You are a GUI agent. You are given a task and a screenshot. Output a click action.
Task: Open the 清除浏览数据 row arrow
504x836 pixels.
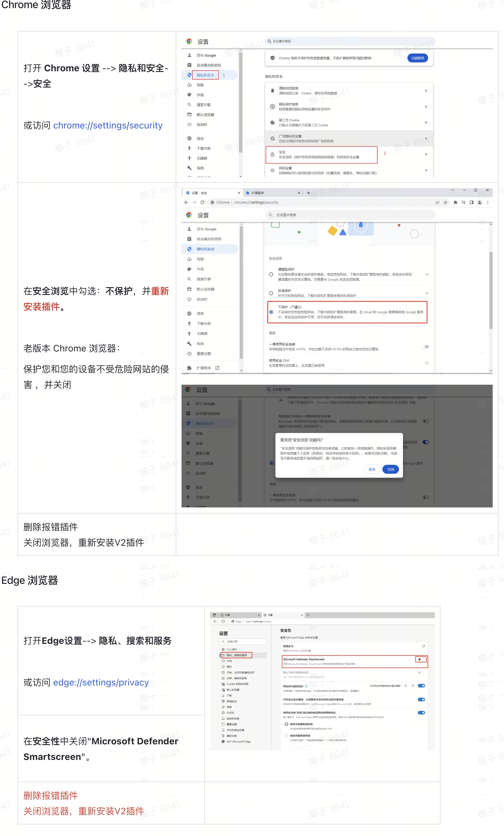(426, 91)
